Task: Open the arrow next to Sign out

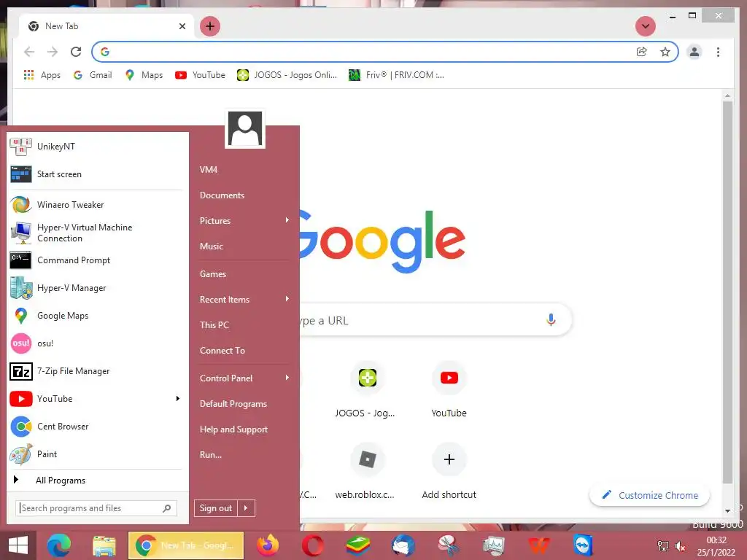Action: point(246,508)
